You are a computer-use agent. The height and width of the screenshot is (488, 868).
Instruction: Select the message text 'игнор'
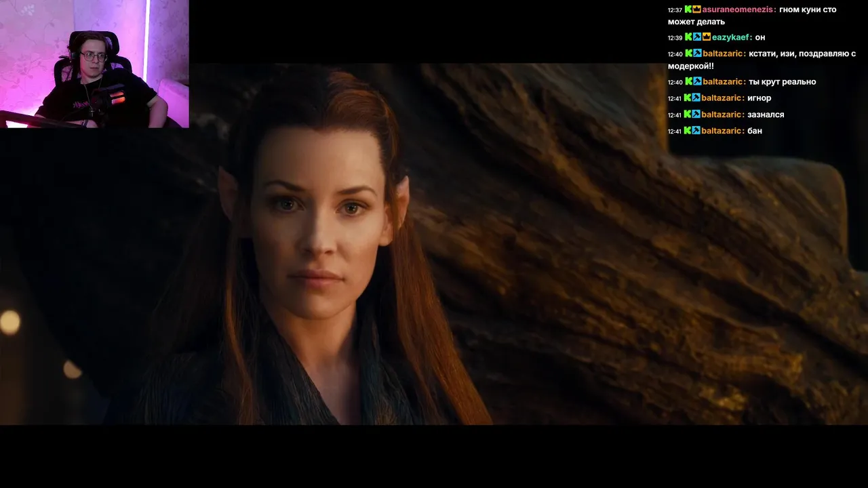[759, 98]
